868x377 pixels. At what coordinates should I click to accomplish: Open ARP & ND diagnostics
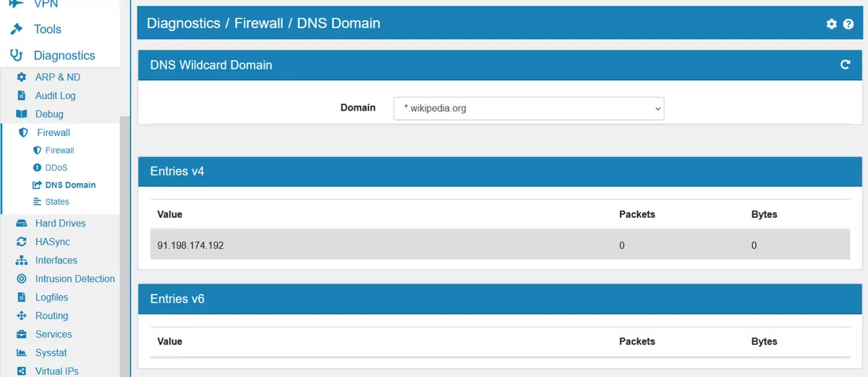tap(58, 77)
